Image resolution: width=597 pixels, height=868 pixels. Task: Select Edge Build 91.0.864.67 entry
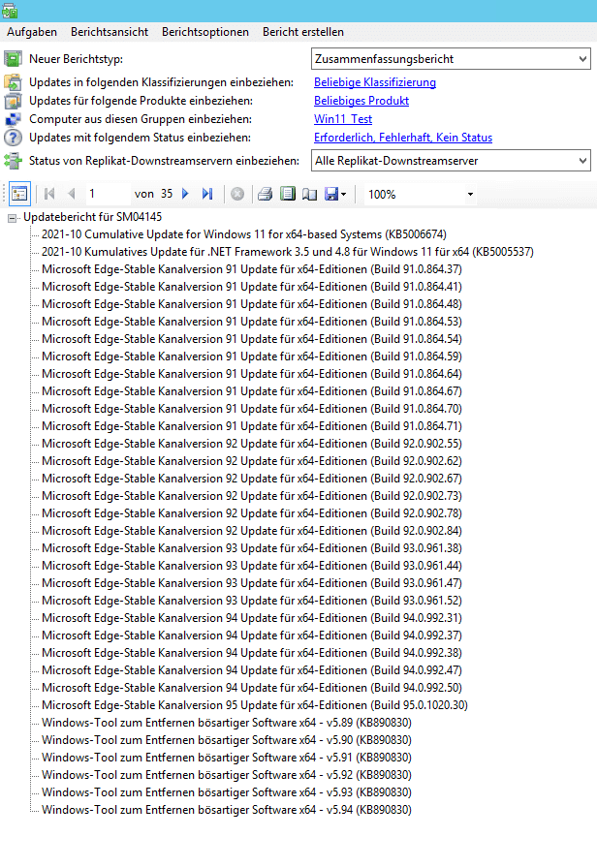(x=251, y=391)
